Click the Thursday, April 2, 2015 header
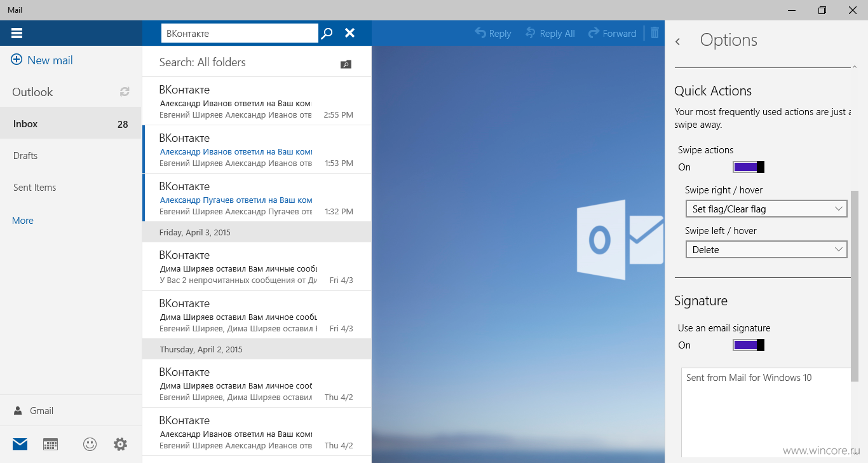The height and width of the screenshot is (463, 868). coord(257,349)
